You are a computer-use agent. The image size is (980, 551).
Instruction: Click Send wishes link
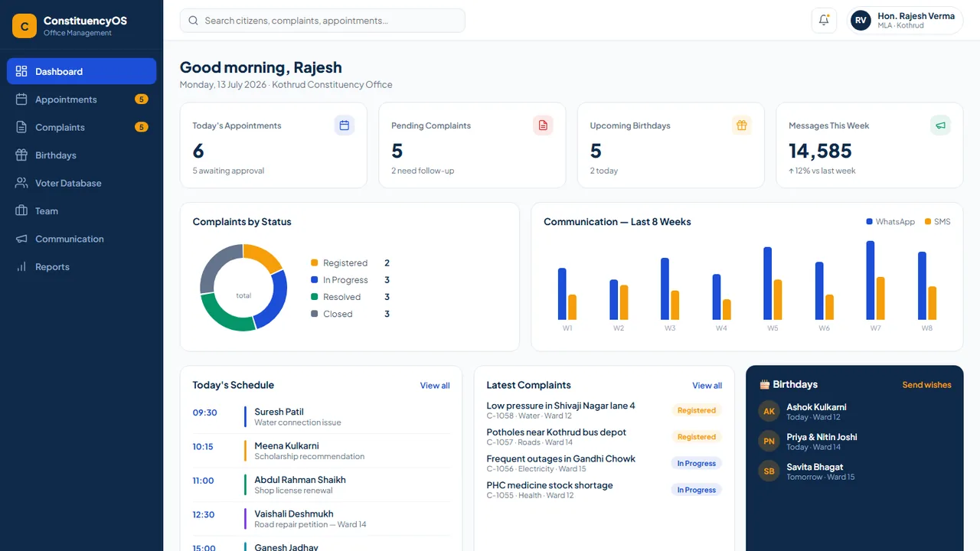(926, 385)
